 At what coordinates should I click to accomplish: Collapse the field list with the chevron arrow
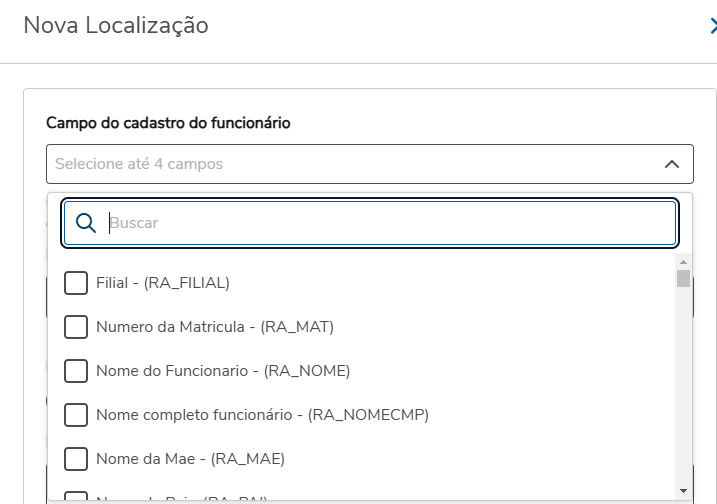[671, 164]
